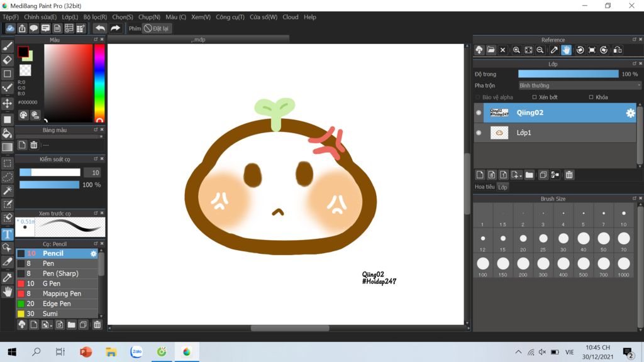
Task: Select the Text tool
Action: coord(8,234)
